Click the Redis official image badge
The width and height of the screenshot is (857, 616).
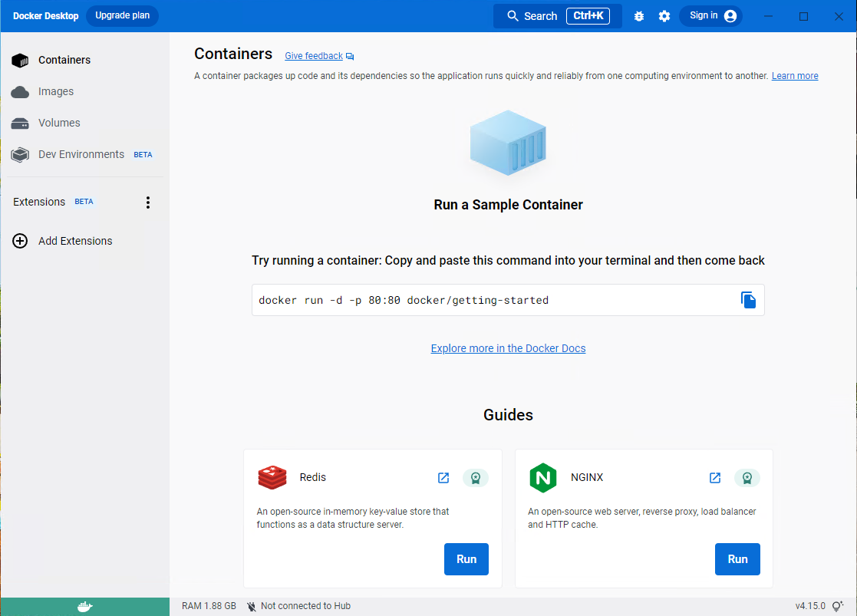click(476, 478)
